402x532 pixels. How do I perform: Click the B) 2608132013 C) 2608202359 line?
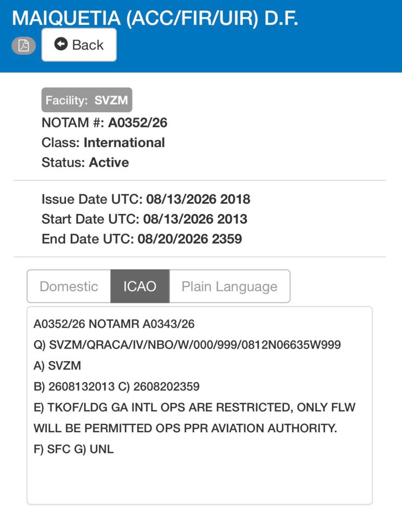click(x=116, y=387)
